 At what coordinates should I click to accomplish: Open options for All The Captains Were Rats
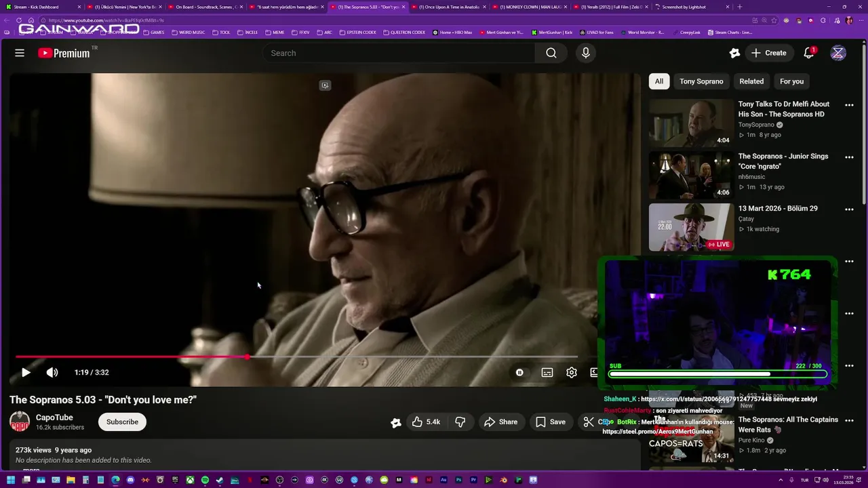point(849,420)
